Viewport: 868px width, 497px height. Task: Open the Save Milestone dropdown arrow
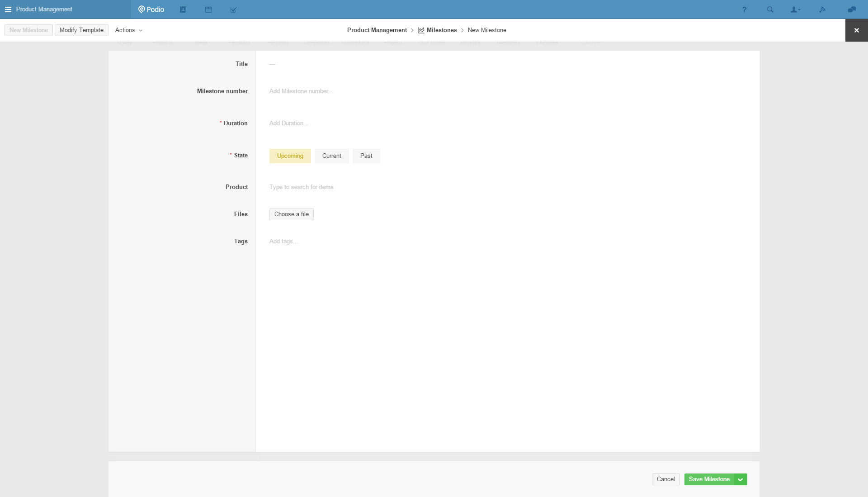(x=741, y=479)
